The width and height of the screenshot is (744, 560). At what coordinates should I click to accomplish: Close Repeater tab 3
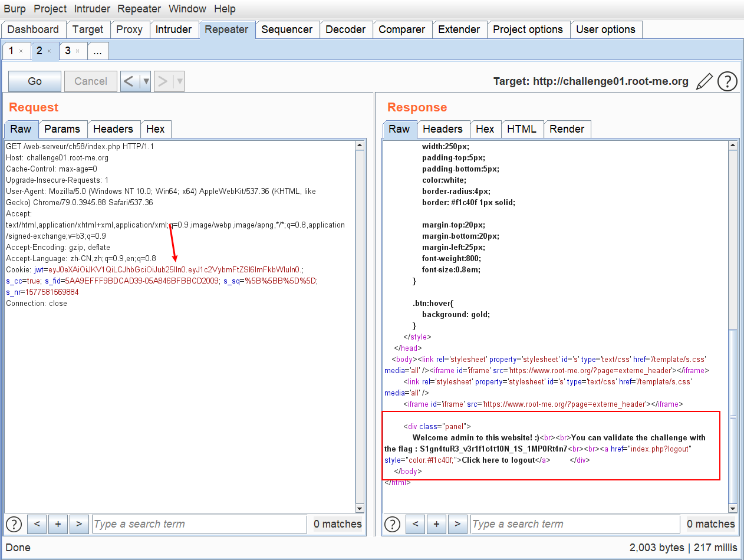pos(78,51)
